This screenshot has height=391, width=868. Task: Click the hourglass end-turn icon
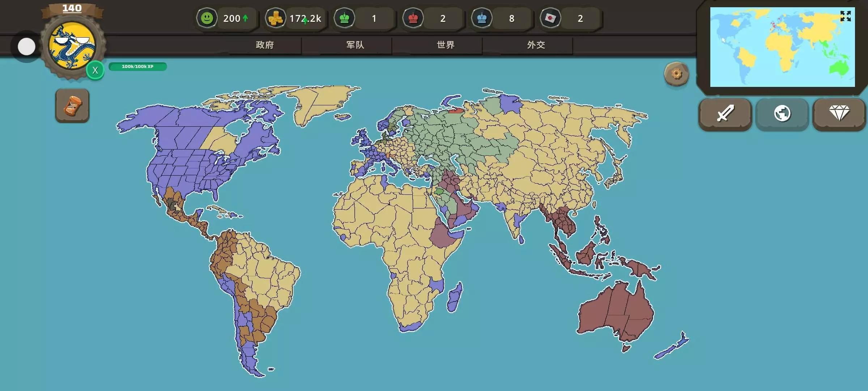coord(72,106)
